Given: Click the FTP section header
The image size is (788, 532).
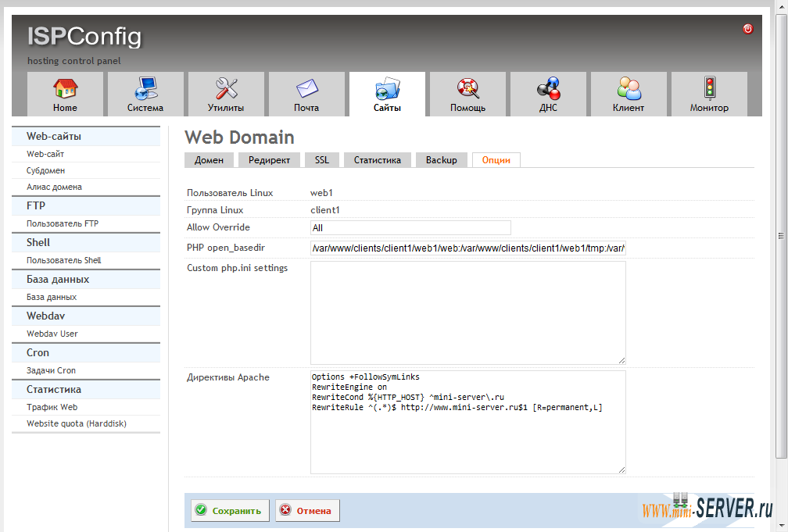Looking at the screenshot, I should (x=86, y=205).
